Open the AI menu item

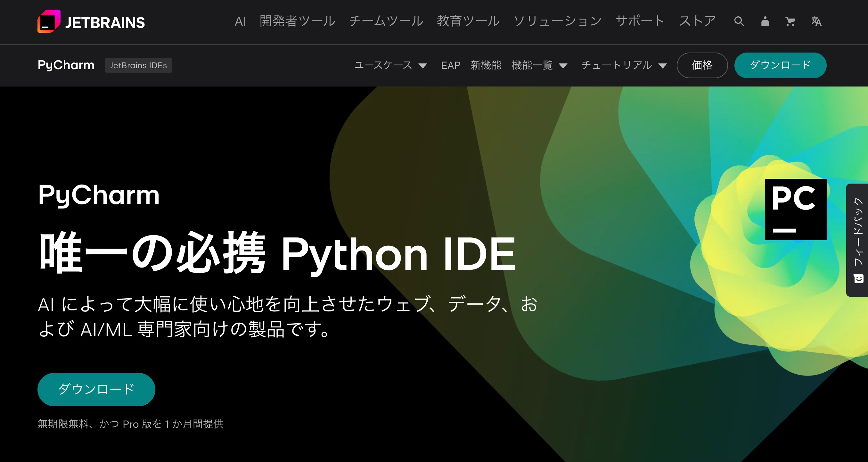pos(240,21)
